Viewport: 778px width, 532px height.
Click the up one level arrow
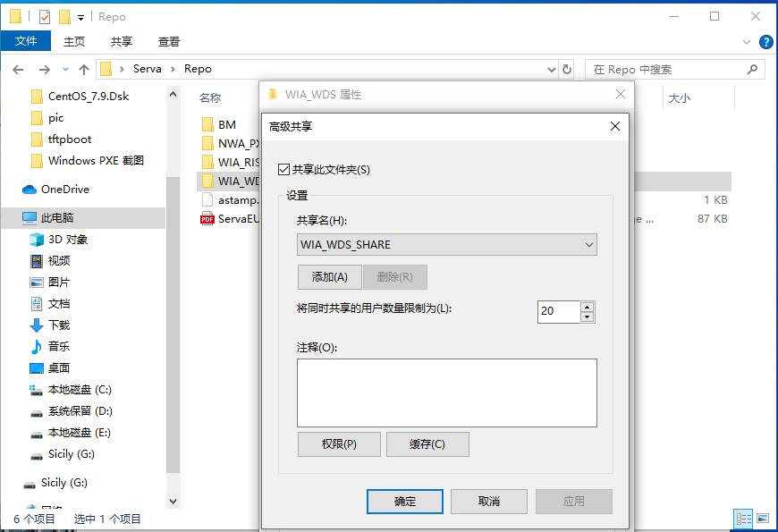(84, 69)
